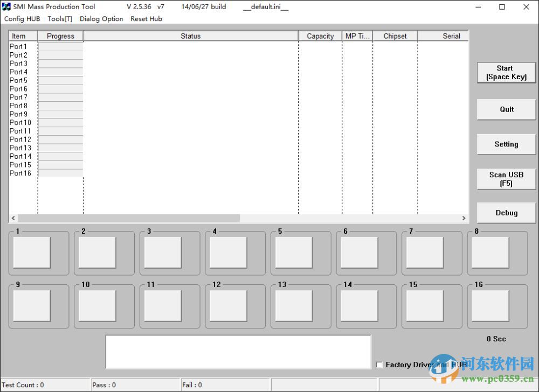Click the Status column header
This screenshot has height=392, width=539.
pyautogui.click(x=190, y=36)
